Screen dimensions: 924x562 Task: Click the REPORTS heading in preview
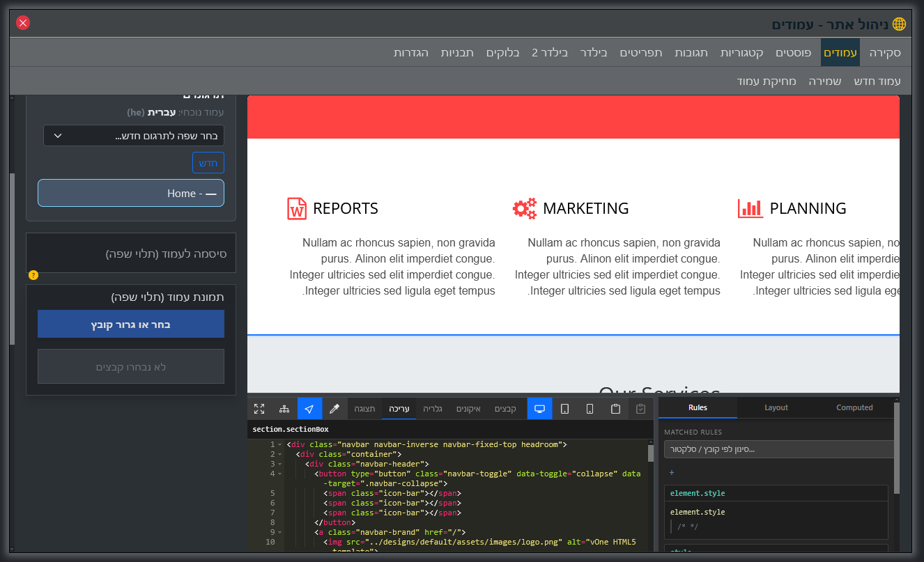(346, 208)
